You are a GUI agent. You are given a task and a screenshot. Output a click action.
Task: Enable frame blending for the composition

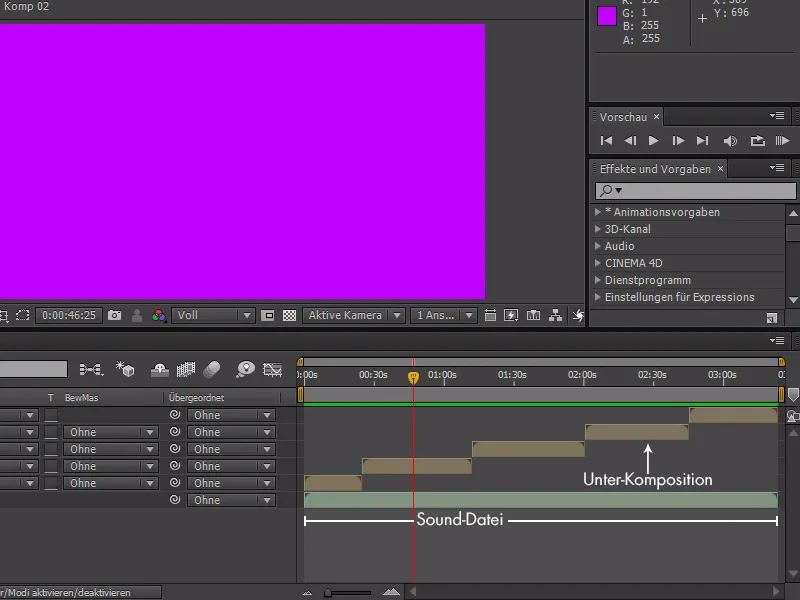pyautogui.click(x=186, y=368)
